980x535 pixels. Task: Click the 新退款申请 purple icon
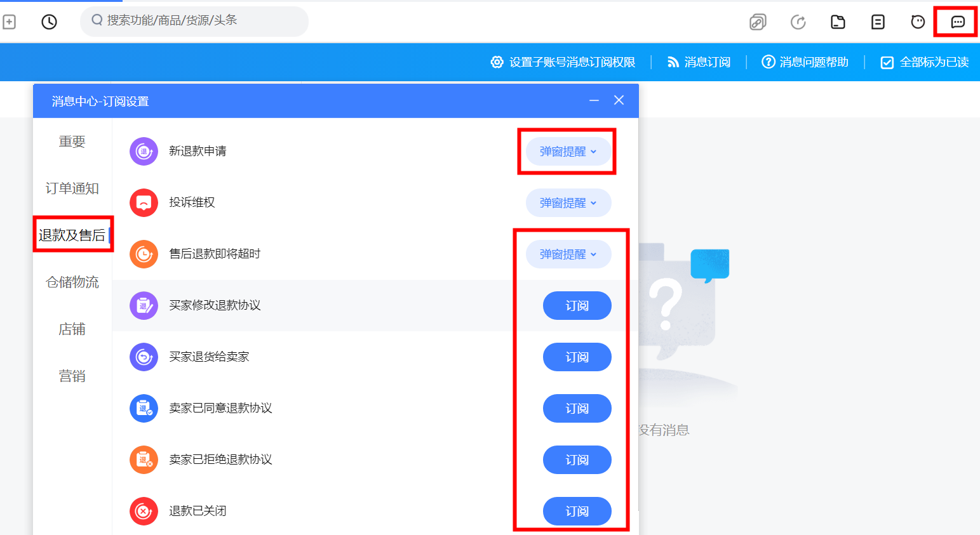coord(144,151)
